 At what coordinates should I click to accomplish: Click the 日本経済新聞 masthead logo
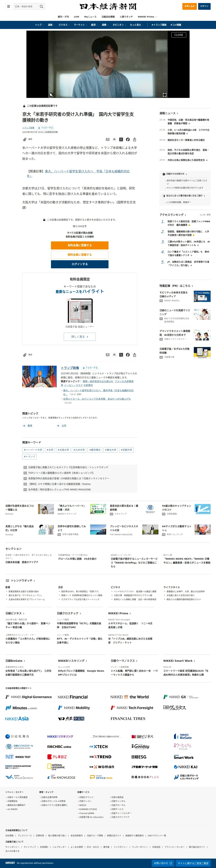pos(108,6)
